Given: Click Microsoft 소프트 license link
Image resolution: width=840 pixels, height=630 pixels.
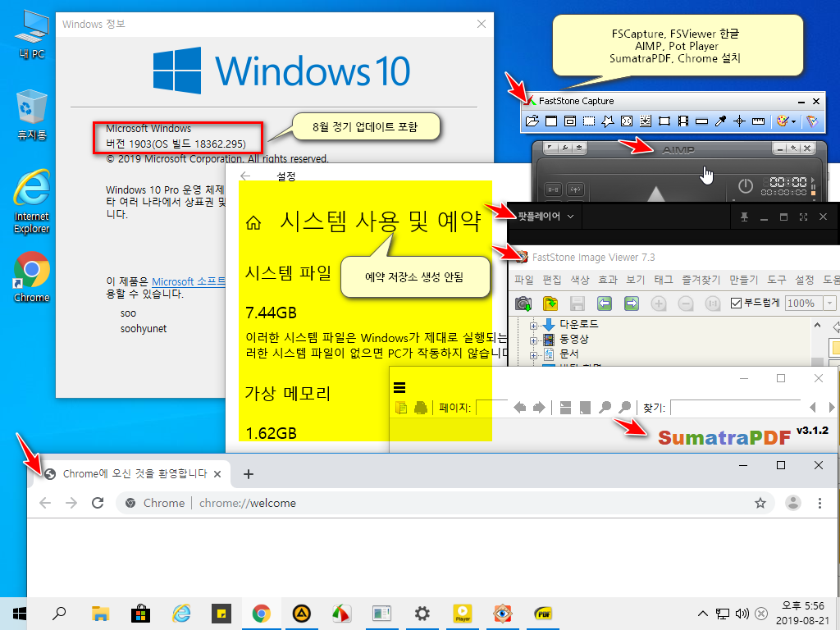Looking at the screenshot, I should coord(189,281).
